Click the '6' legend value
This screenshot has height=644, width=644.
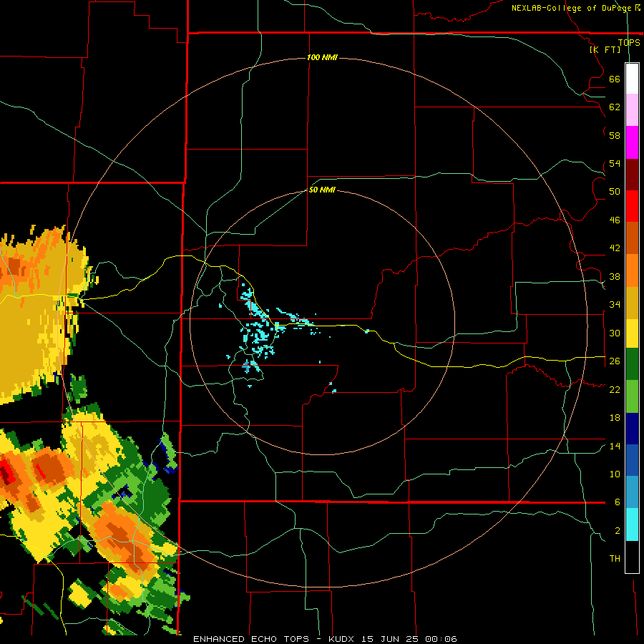click(x=618, y=502)
